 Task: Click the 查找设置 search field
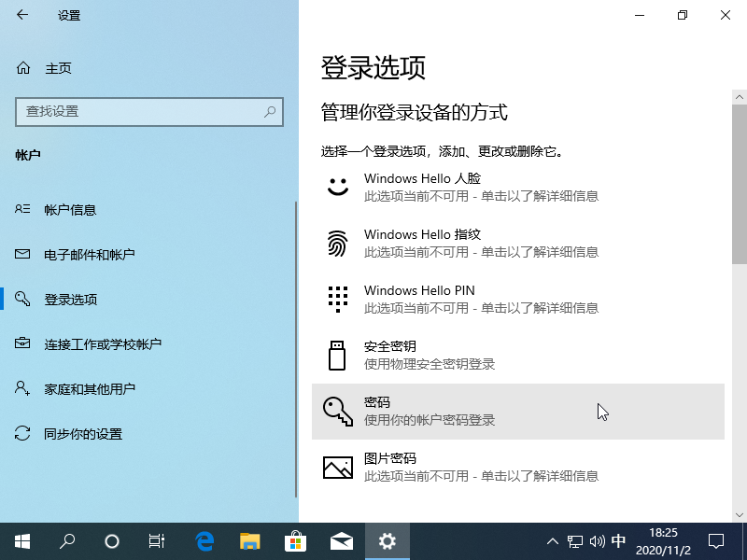click(149, 112)
